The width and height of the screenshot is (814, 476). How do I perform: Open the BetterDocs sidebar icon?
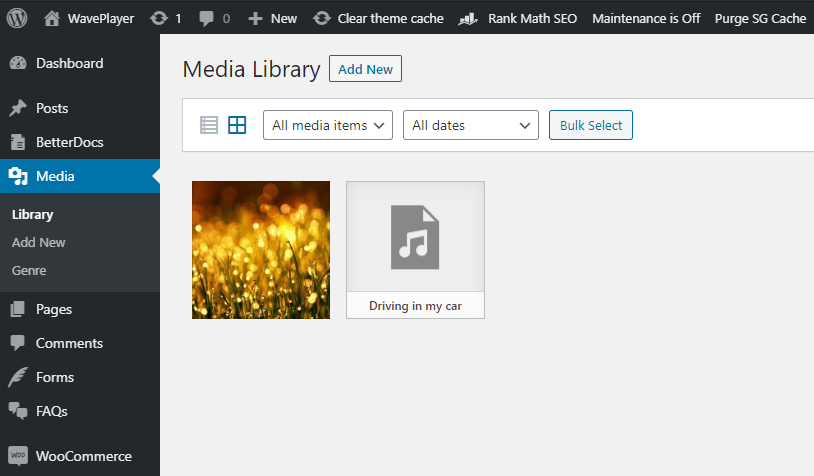click(x=18, y=142)
